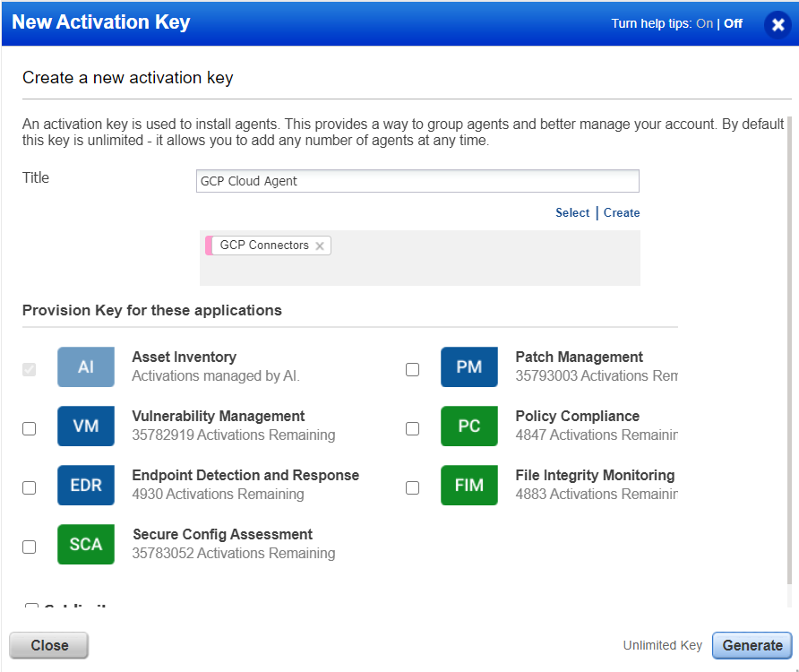Image resolution: width=799 pixels, height=672 pixels.
Task: Click the Title input field
Action: click(x=417, y=181)
